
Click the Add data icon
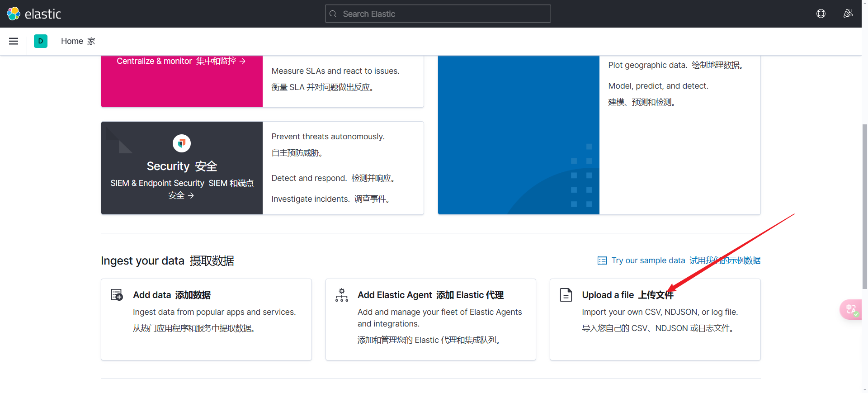tap(117, 295)
